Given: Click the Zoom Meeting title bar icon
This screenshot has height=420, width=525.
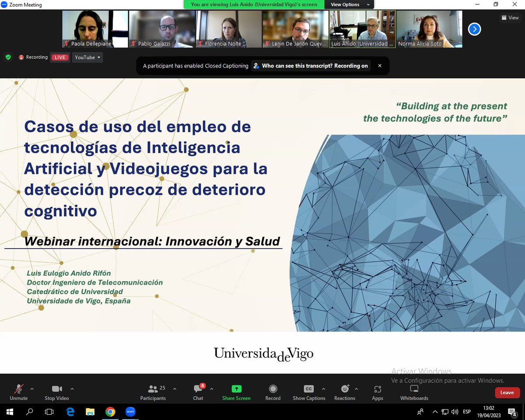Looking at the screenshot, I should pyautogui.click(x=4, y=5).
